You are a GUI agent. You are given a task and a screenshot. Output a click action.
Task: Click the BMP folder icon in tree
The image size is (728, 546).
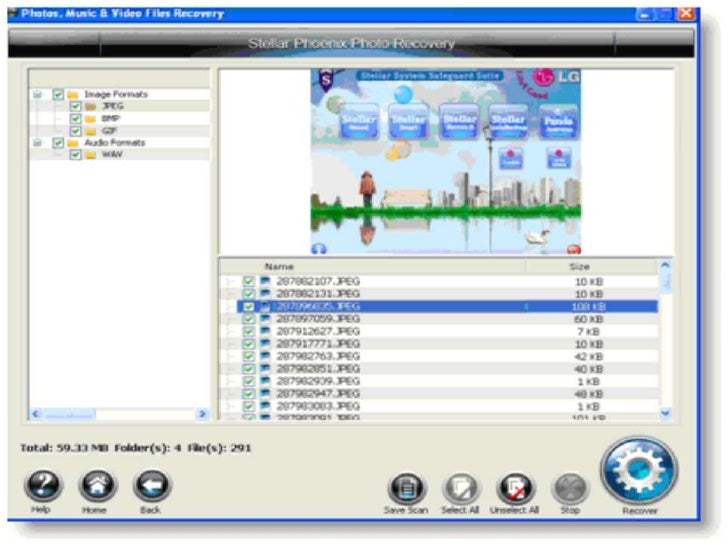(x=91, y=119)
